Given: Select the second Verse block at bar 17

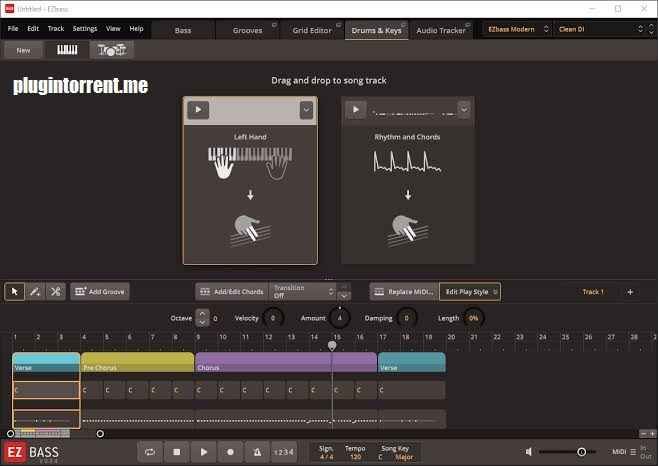Looking at the screenshot, I should (x=412, y=362).
